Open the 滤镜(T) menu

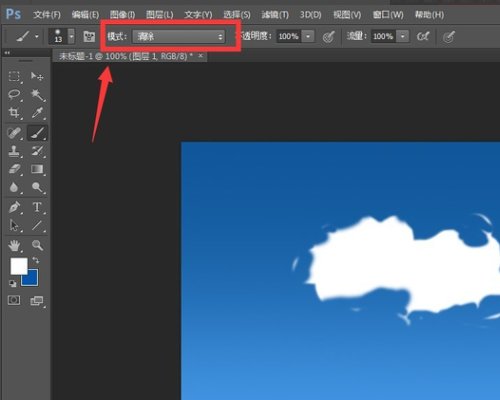275,15
